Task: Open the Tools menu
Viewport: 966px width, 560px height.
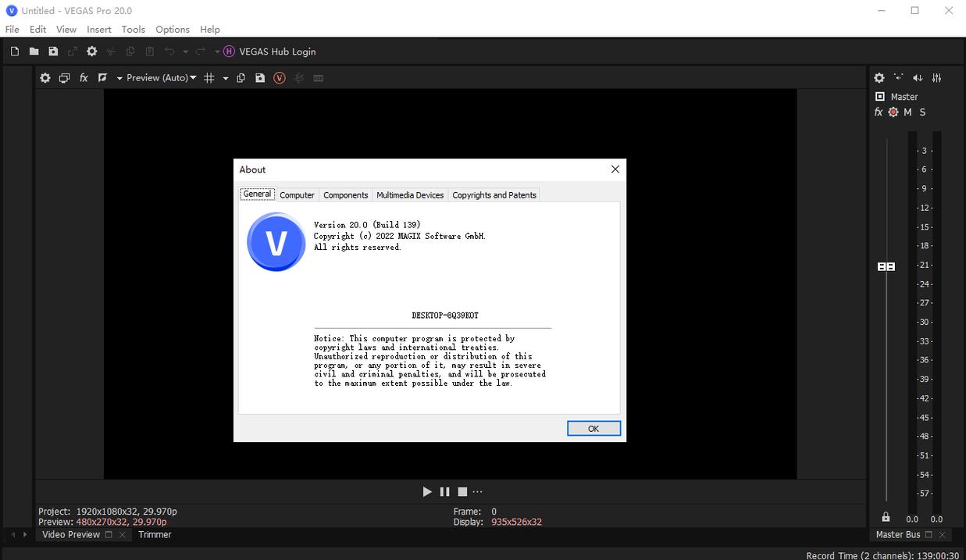Action: 133,29
